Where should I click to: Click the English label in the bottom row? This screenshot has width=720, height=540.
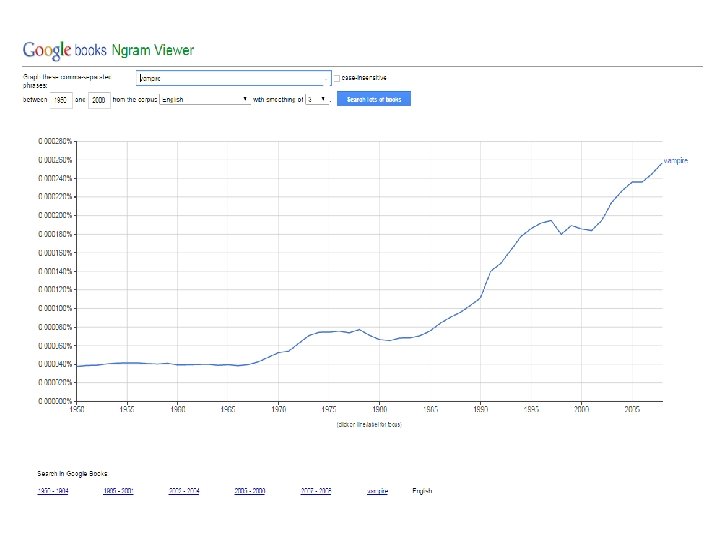click(x=422, y=491)
